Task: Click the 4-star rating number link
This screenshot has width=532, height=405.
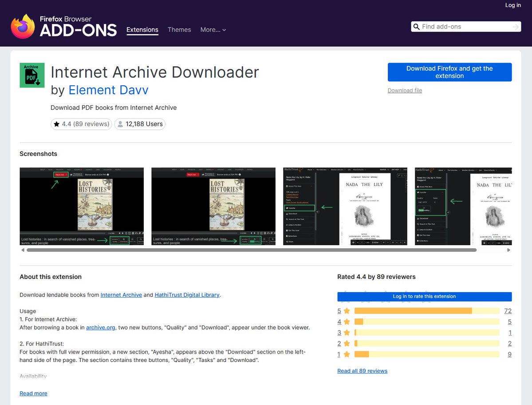Action: [339, 322]
